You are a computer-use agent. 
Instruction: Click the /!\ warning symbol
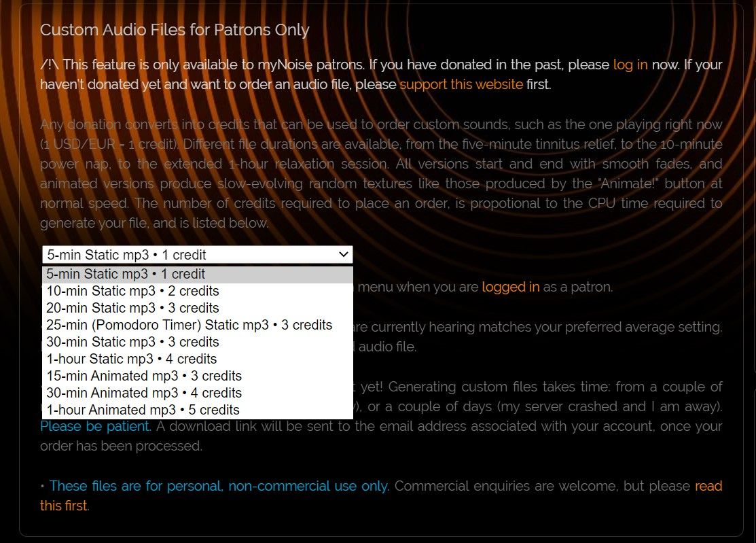click(50, 65)
